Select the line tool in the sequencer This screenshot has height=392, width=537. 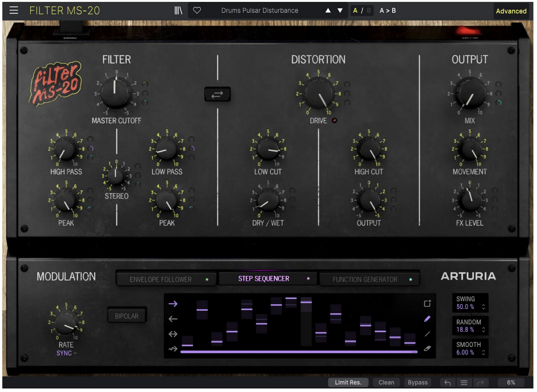click(427, 334)
